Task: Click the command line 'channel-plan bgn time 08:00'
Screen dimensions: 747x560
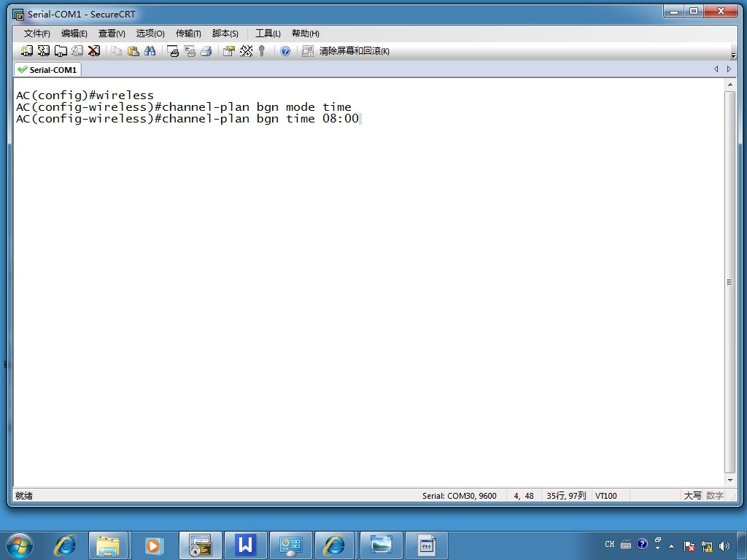Action: (x=260, y=119)
